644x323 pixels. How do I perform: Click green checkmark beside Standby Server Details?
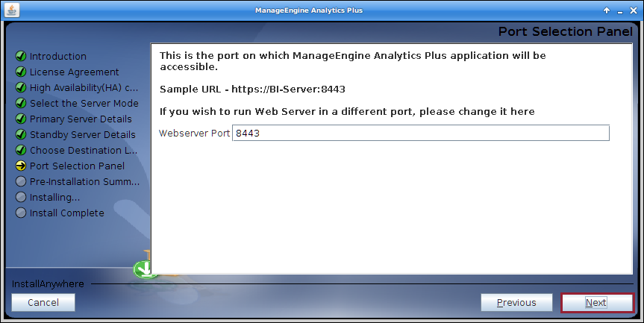(x=21, y=134)
